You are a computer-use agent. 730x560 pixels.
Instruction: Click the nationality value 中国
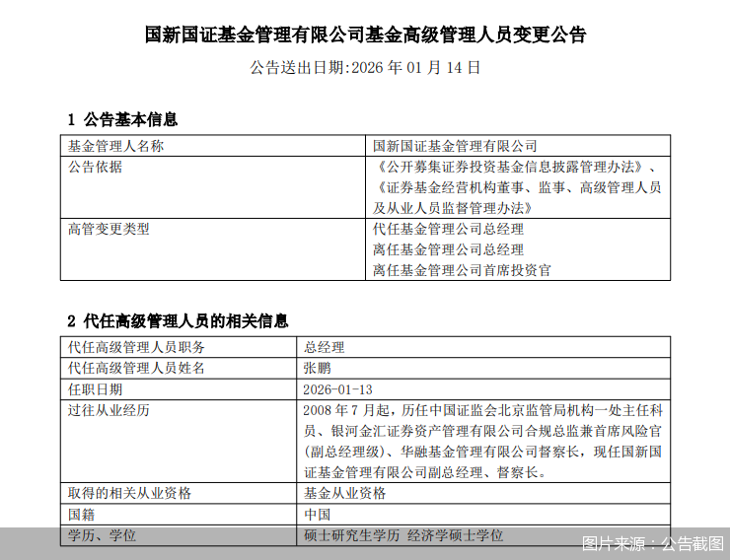317,515
